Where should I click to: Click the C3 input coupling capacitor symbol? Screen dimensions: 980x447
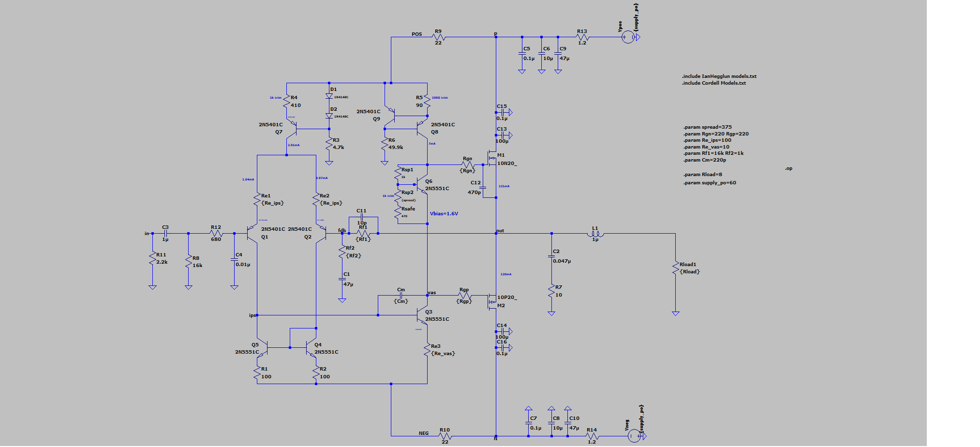click(x=165, y=234)
